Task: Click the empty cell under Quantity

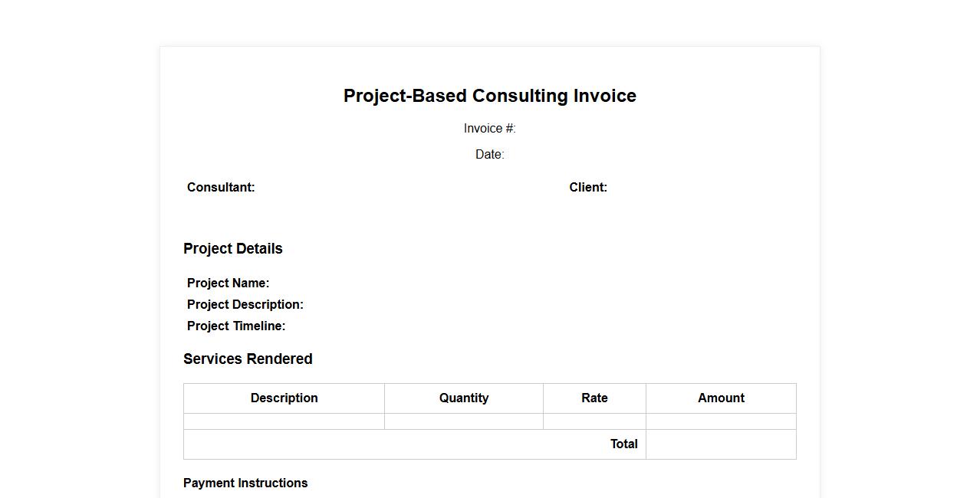Action: (x=464, y=421)
